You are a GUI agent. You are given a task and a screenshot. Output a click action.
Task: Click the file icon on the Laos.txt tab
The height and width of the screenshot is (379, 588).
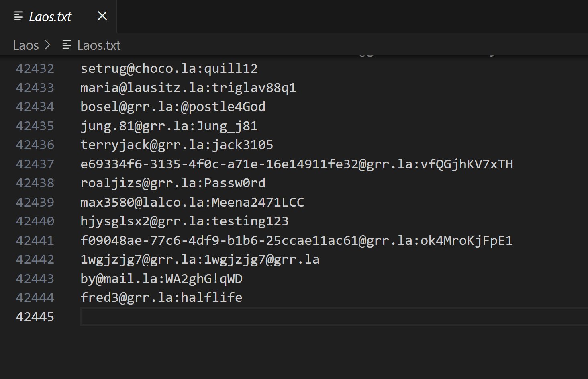point(18,16)
